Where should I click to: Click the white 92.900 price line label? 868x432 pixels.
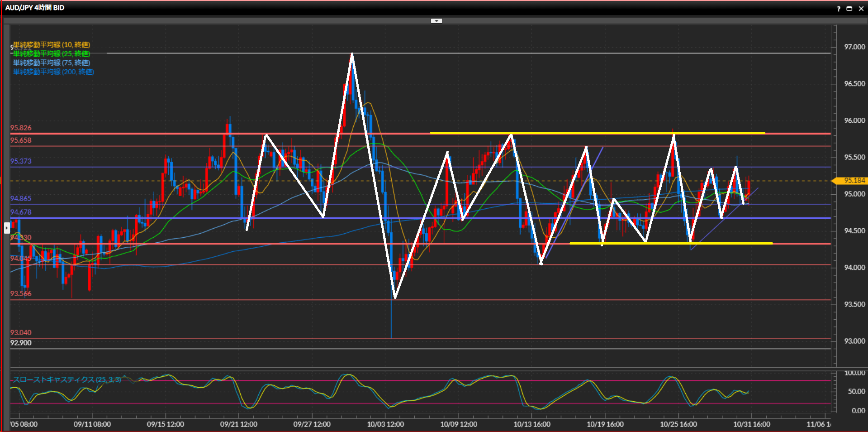(21, 343)
